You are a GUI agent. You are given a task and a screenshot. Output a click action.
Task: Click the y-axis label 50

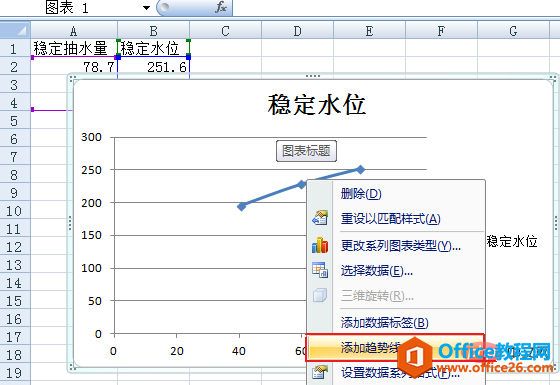tap(95, 301)
